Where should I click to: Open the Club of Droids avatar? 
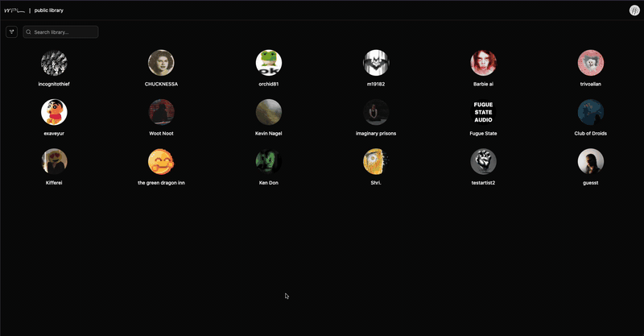click(x=591, y=112)
